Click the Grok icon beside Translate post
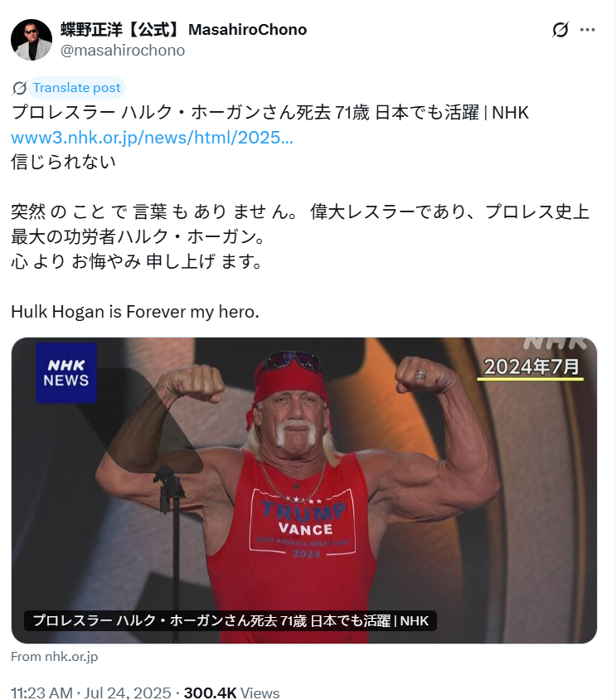 19,88
